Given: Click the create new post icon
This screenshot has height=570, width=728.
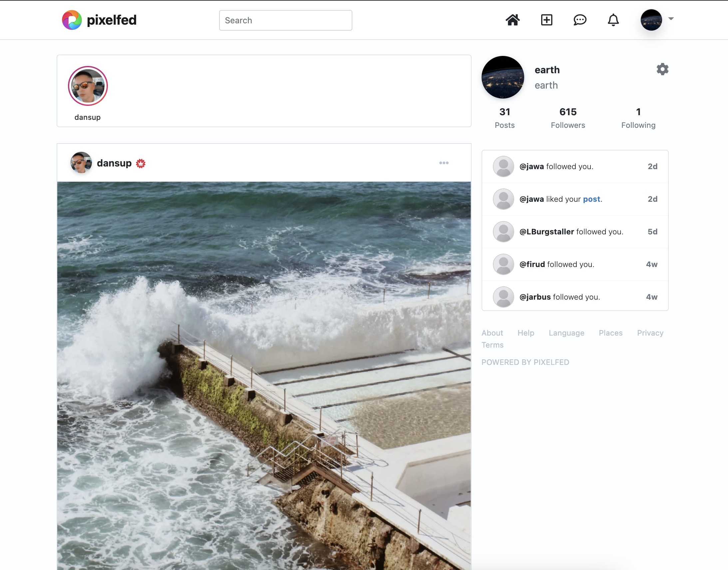Looking at the screenshot, I should (x=546, y=20).
